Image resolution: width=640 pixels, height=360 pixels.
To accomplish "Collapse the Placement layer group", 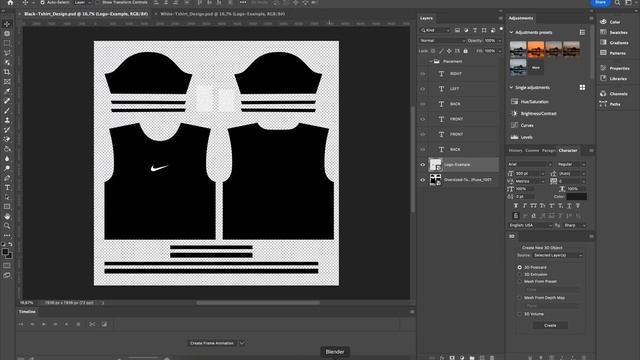I will click(x=431, y=61).
